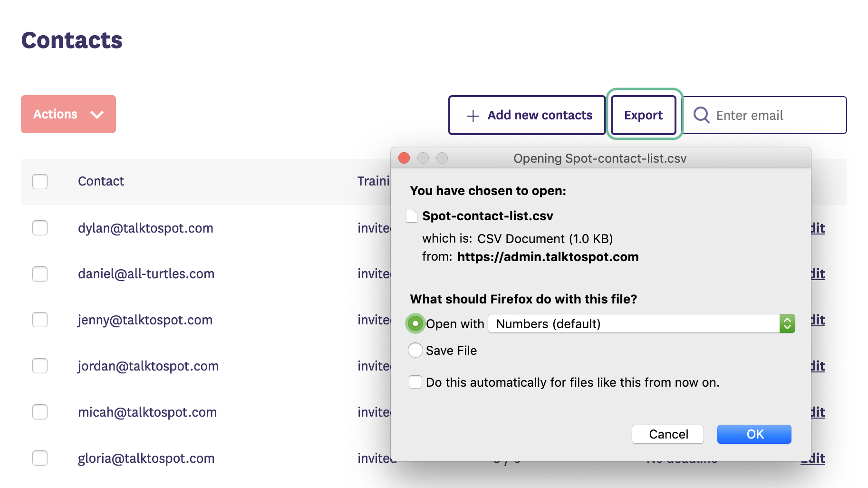
Task: Click the plus icon on Add new contacts
Action: (473, 116)
